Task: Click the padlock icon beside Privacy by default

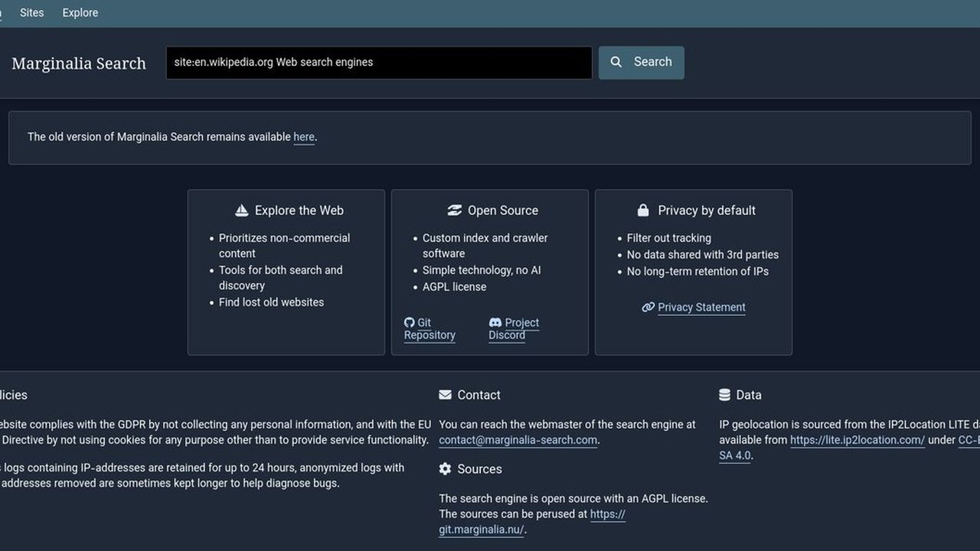Action: click(643, 210)
